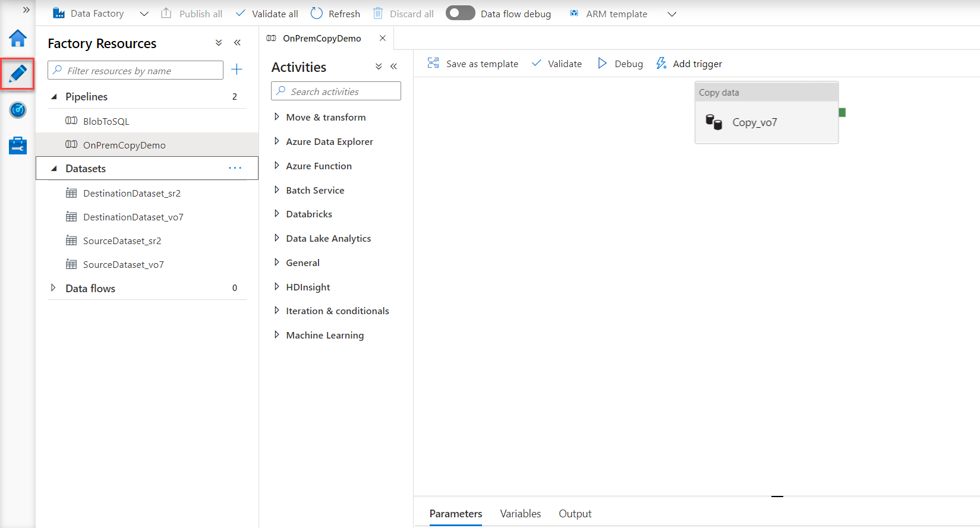Switch to the Parameters tab
The width and height of the screenshot is (980, 528).
tap(456, 514)
